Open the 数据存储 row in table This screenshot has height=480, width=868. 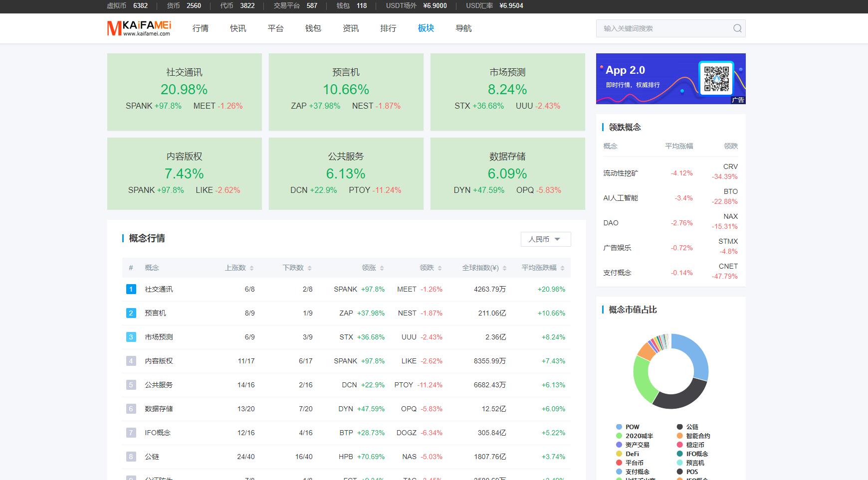[159, 409]
